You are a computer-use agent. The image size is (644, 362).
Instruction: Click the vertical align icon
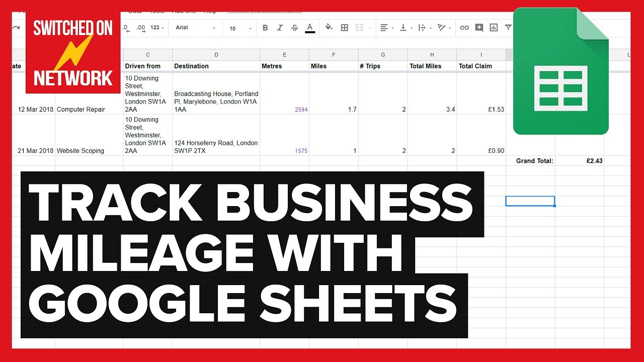tap(403, 28)
